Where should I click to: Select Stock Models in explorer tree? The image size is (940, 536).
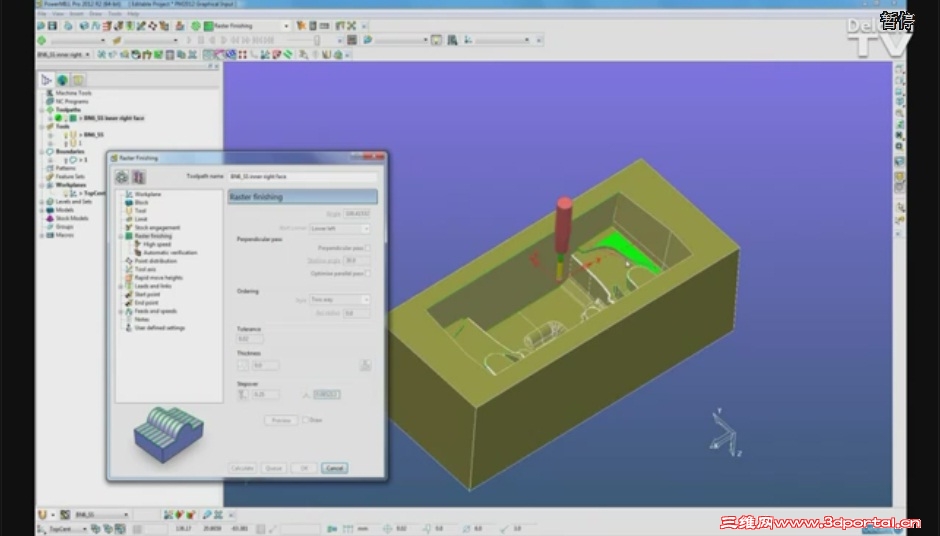(72, 218)
